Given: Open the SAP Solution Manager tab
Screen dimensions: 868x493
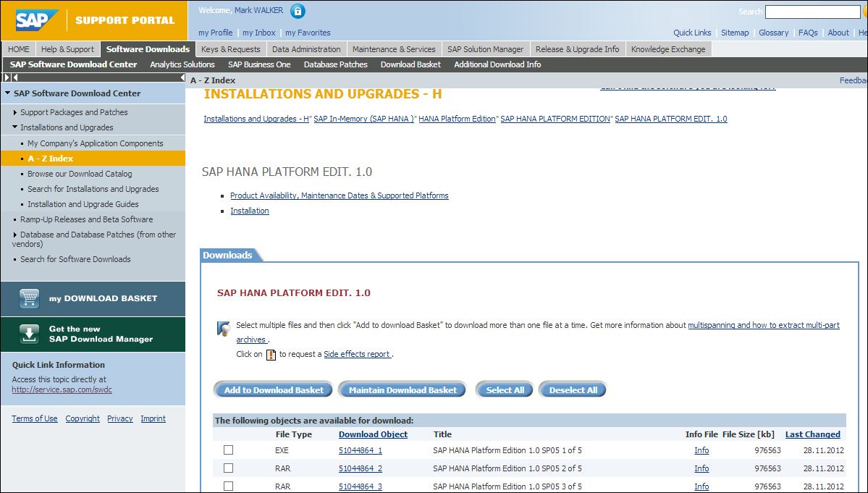Looking at the screenshot, I should click(486, 49).
